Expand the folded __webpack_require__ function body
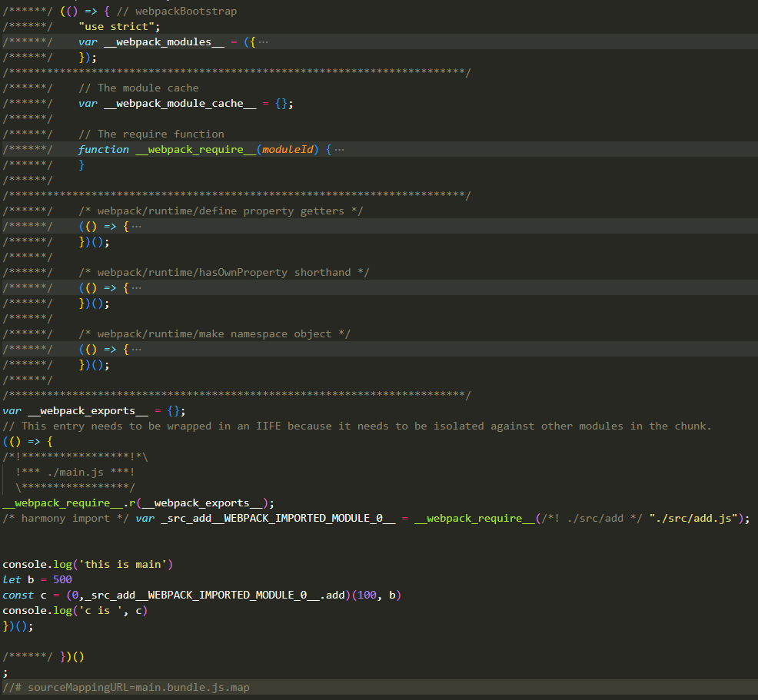Viewport: 758px width, 700px height. click(x=340, y=150)
